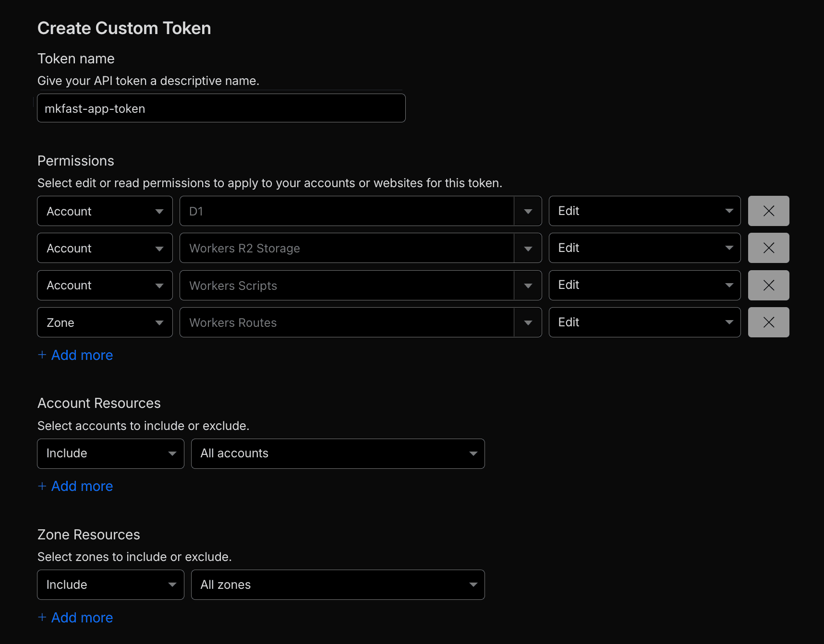Viewport: 824px width, 644px height.
Task: Open the Zone scope dropdown
Action: pyautogui.click(x=105, y=322)
